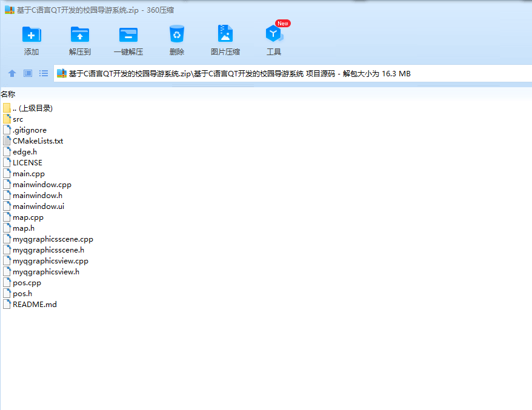Click the CMakeLists.txt text file icon

[7, 141]
